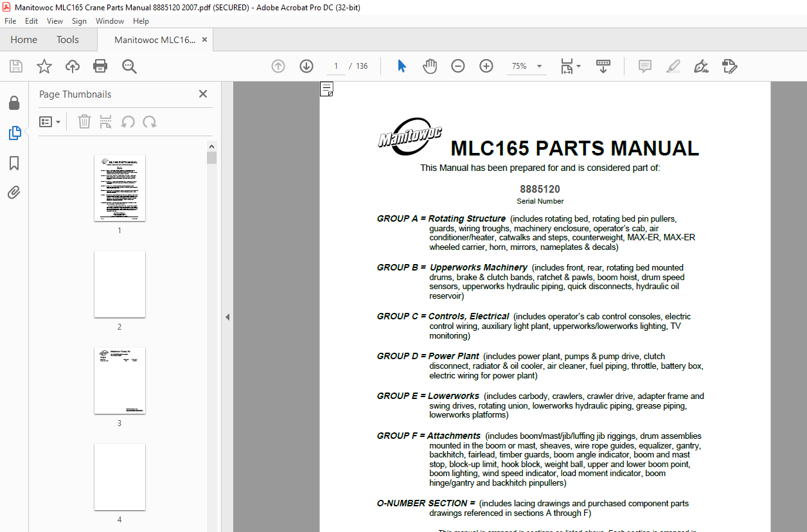Select the Highlight text tool
Screen dimensions: 807x532
(x=673, y=66)
